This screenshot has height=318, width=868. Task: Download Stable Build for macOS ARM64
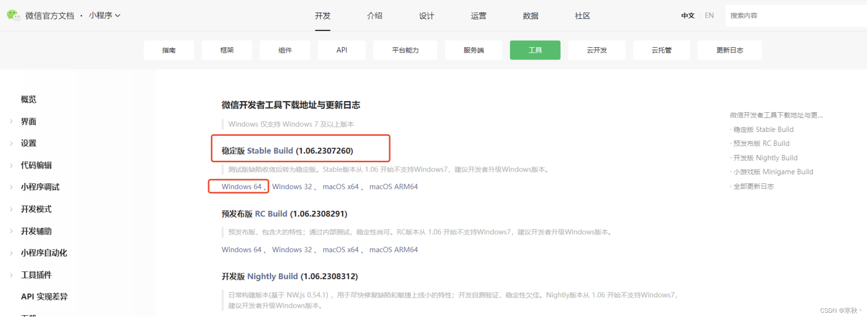tap(394, 187)
